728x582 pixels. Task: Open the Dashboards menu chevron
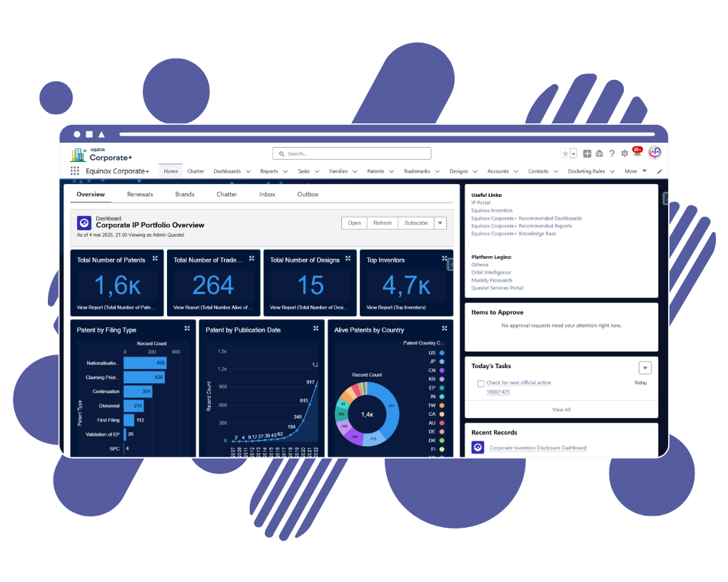[248, 172]
